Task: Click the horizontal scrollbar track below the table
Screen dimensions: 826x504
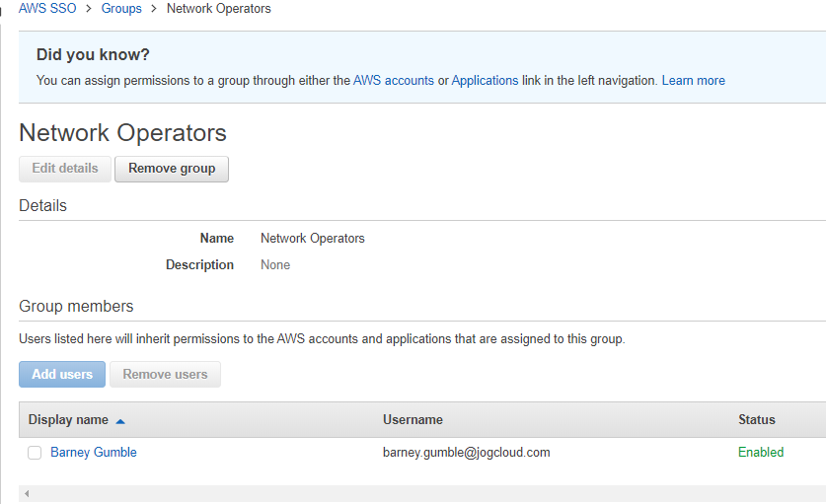Action: coord(424,493)
